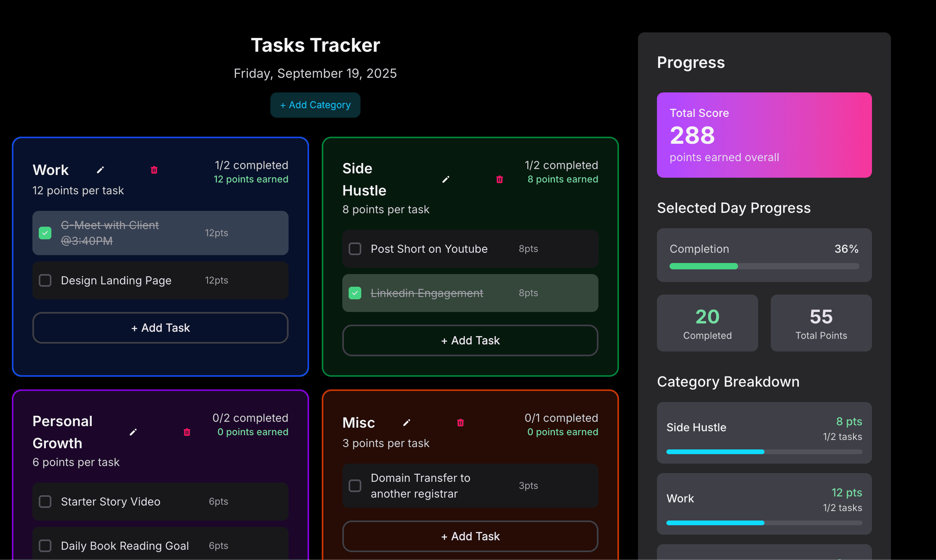Click Work row in Category Breakdown
The height and width of the screenshot is (560, 936).
click(764, 504)
